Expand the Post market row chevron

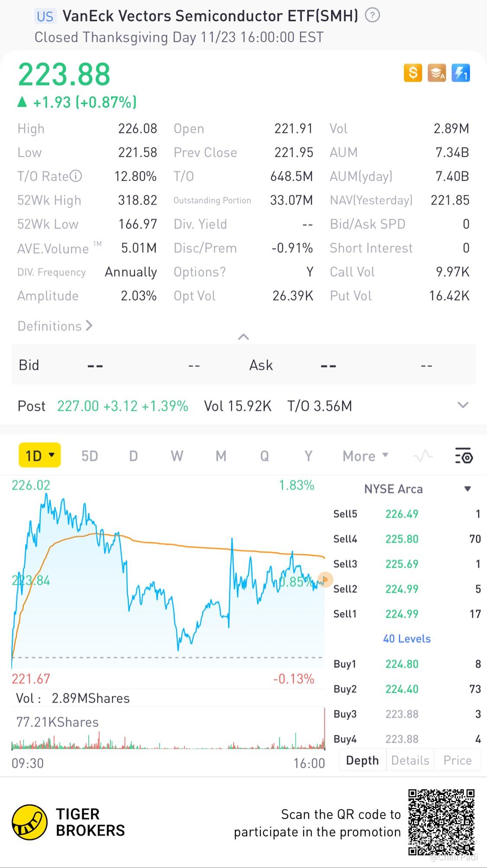coord(463,405)
